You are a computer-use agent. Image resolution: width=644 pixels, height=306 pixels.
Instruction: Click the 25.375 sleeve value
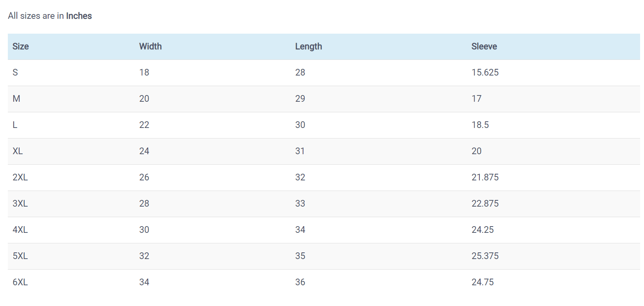click(x=485, y=256)
